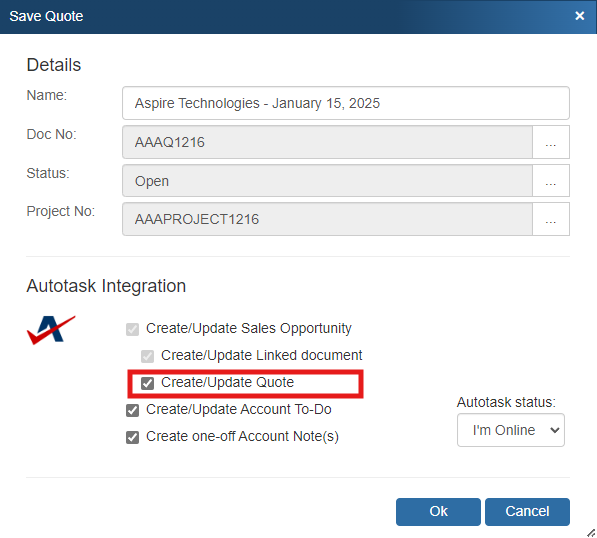This screenshot has height=538, width=597.
Task: Focus the Name text field
Action: 346,103
